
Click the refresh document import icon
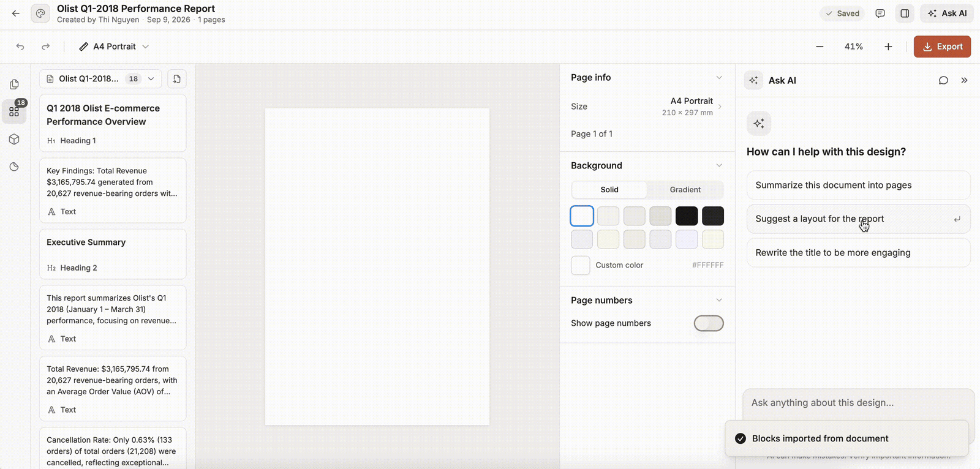pyautogui.click(x=176, y=79)
